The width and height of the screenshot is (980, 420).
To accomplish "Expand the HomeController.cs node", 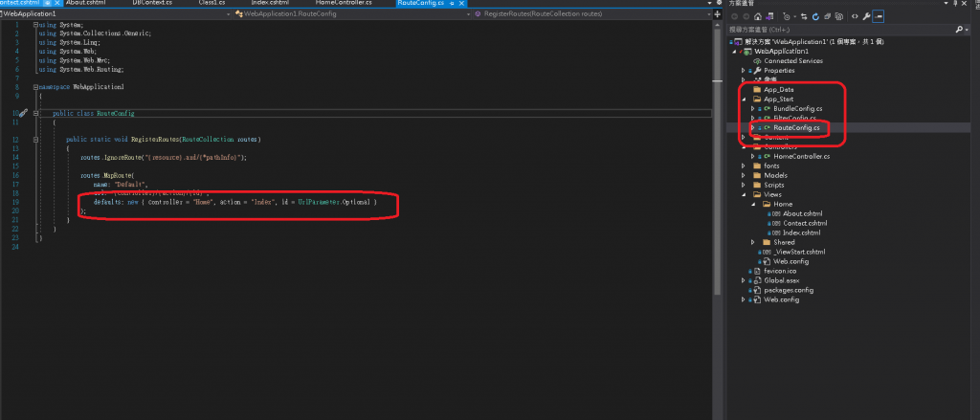I will pos(752,156).
